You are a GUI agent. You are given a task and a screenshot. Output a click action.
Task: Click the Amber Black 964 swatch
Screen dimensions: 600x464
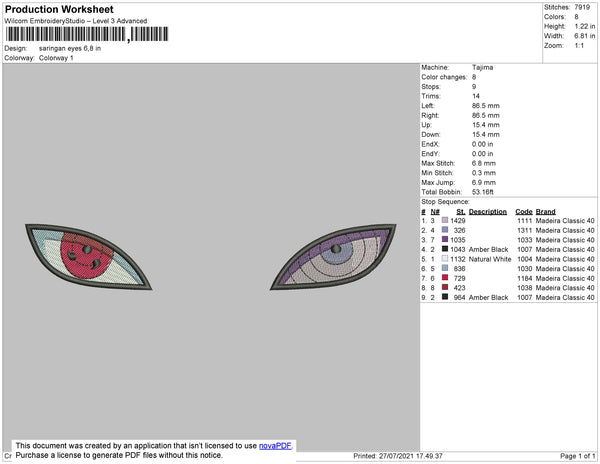pyautogui.click(x=445, y=297)
